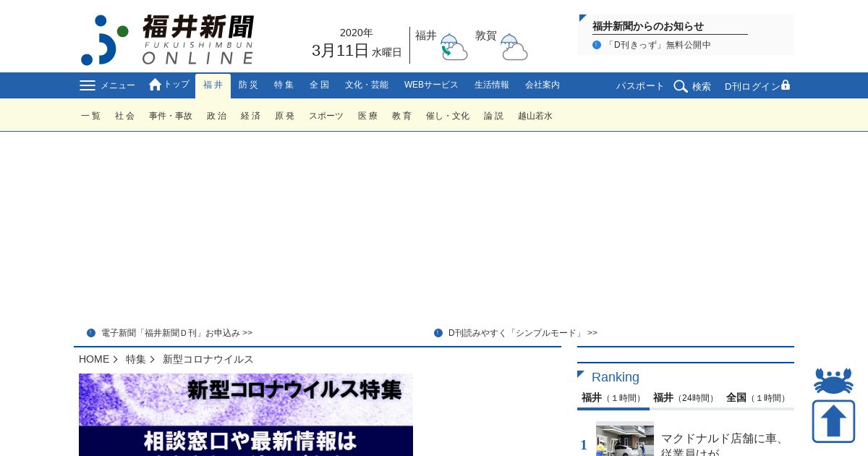Open the 経済 sub-navigation item
868x456 pixels.
251,116
